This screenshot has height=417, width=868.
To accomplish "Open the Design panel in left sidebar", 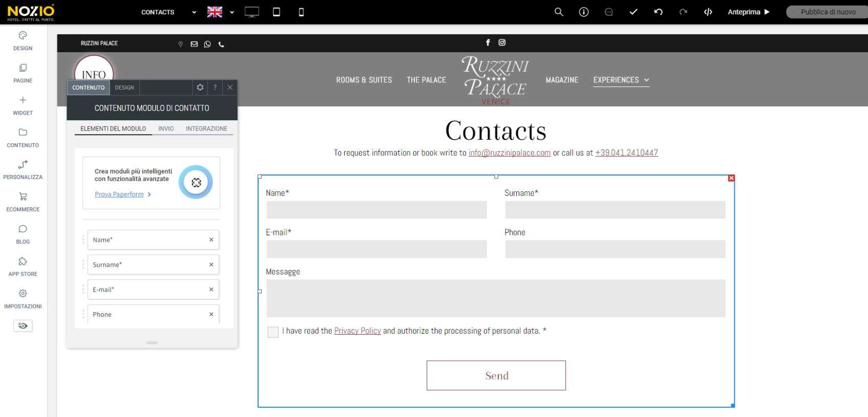I will tap(23, 41).
